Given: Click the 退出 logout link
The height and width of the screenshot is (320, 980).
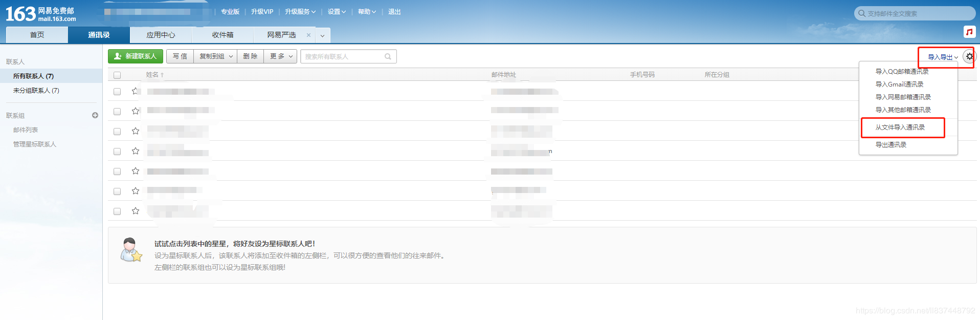Looking at the screenshot, I should coord(394,12).
